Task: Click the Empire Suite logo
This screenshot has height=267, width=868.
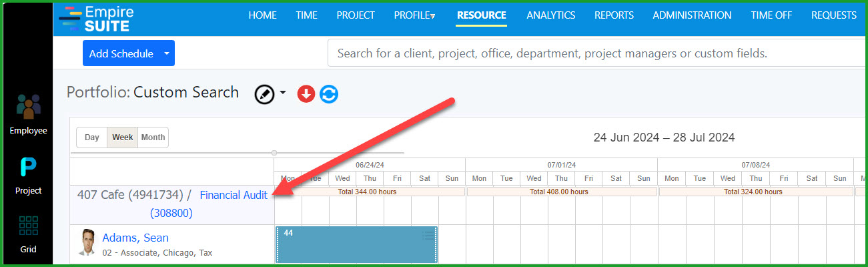Action: (x=95, y=19)
